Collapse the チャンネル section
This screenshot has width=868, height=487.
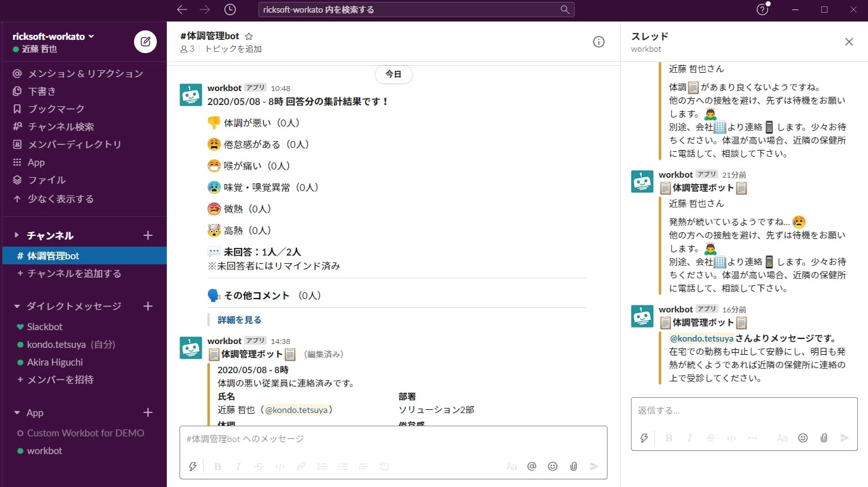[x=17, y=235]
